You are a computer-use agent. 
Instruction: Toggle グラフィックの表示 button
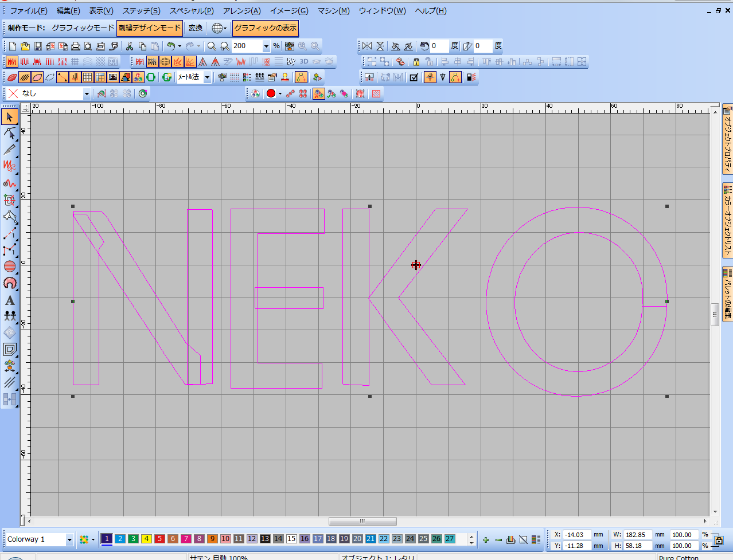pos(266,28)
